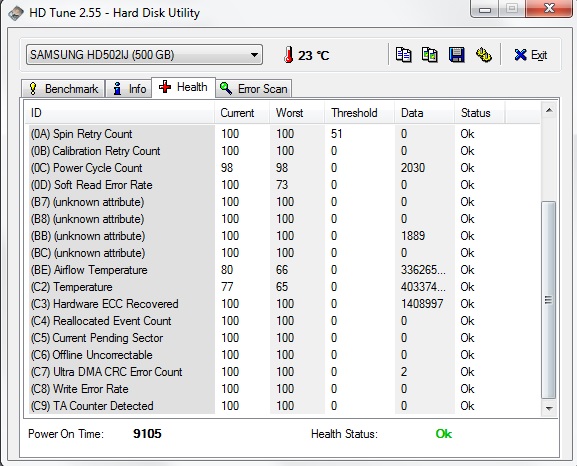
Task: Open the Error Scan tab
Action: pos(254,89)
